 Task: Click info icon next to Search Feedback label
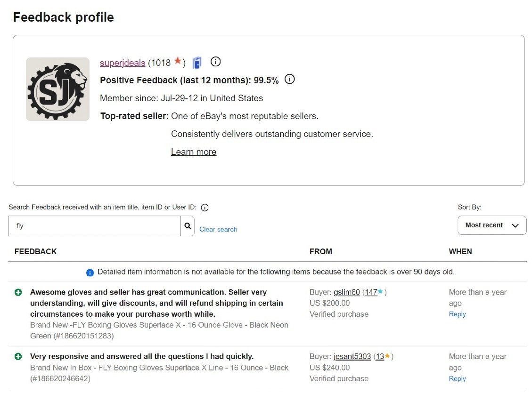(205, 208)
